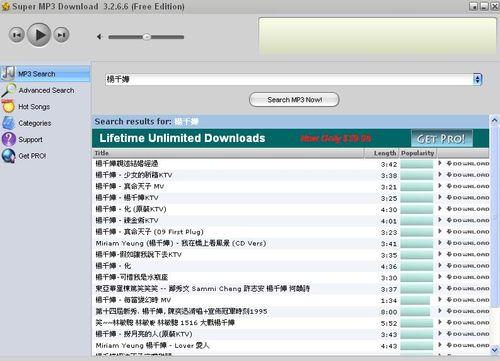The height and width of the screenshot is (361, 500).
Task: Select the result title containing 1516
Action: click(x=165, y=323)
